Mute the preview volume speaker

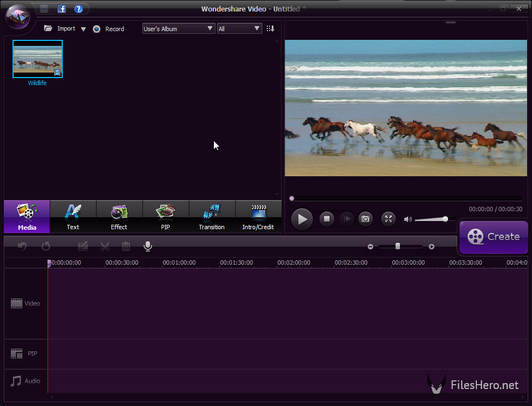point(408,219)
